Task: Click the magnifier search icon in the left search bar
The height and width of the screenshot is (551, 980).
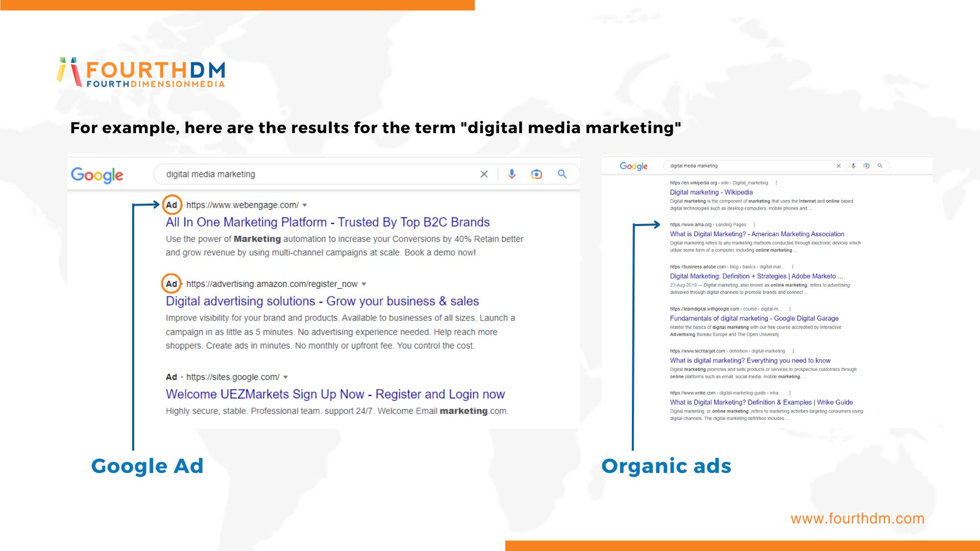Action: [562, 174]
